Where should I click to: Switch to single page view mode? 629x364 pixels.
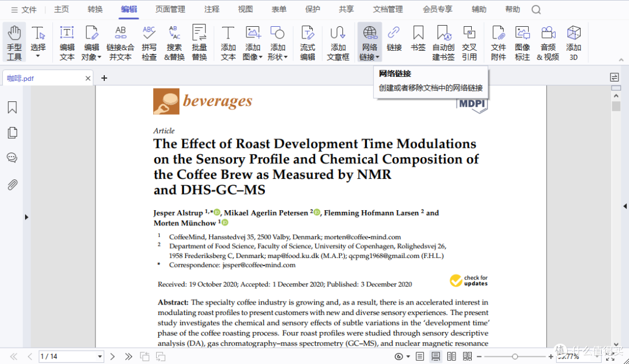coord(419,356)
